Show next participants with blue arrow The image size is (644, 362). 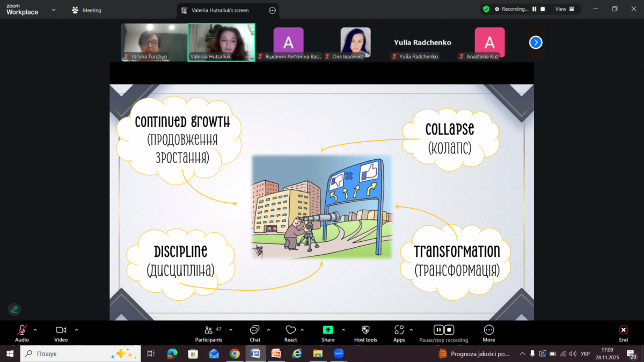(x=536, y=42)
